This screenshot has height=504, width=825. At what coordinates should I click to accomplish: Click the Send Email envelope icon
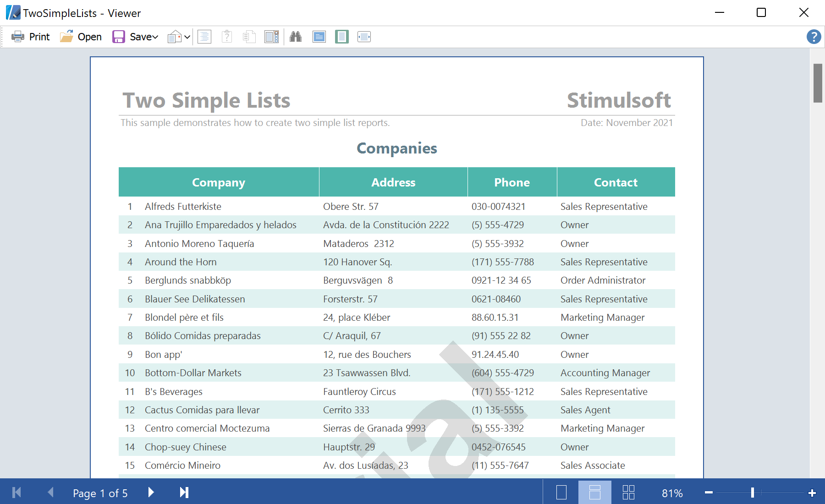pyautogui.click(x=174, y=37)
